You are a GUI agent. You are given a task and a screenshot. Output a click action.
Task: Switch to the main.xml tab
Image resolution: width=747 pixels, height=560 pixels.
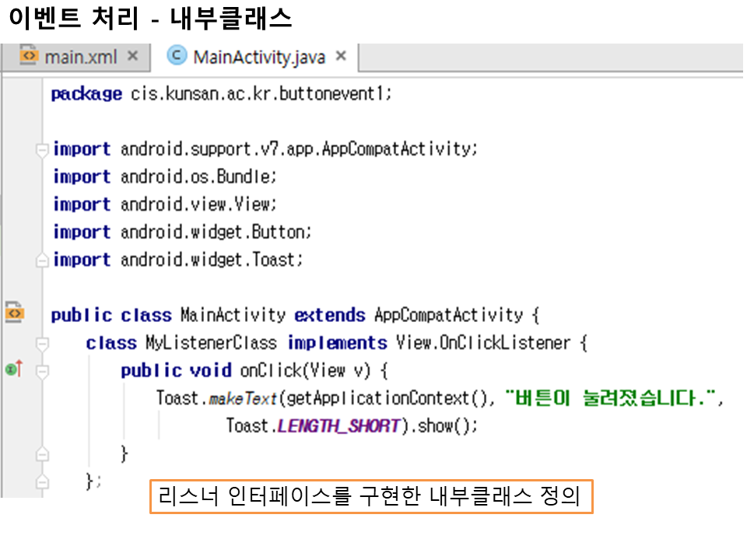point(80,57)
